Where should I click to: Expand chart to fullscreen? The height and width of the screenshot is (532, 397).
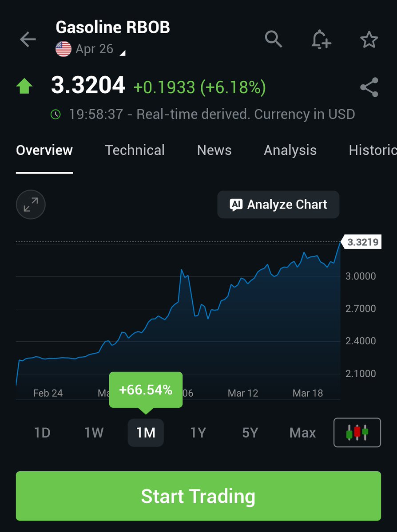click(x=31, y=205)
